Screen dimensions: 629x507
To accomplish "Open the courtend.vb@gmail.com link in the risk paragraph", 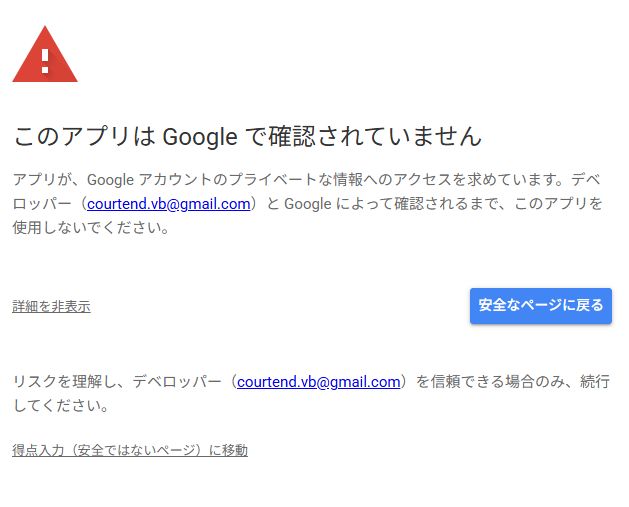I will [x=318, y=382].
